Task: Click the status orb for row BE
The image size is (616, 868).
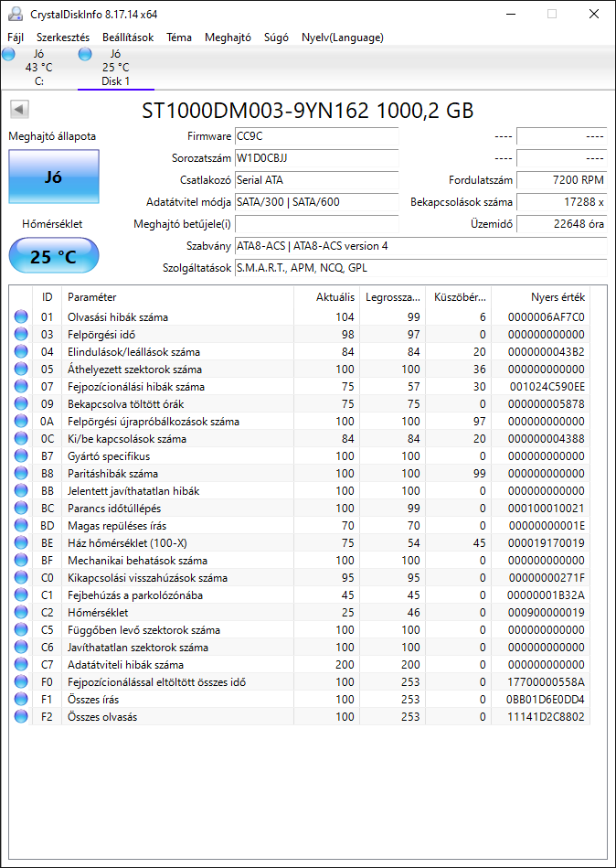Action: [21, 543]
